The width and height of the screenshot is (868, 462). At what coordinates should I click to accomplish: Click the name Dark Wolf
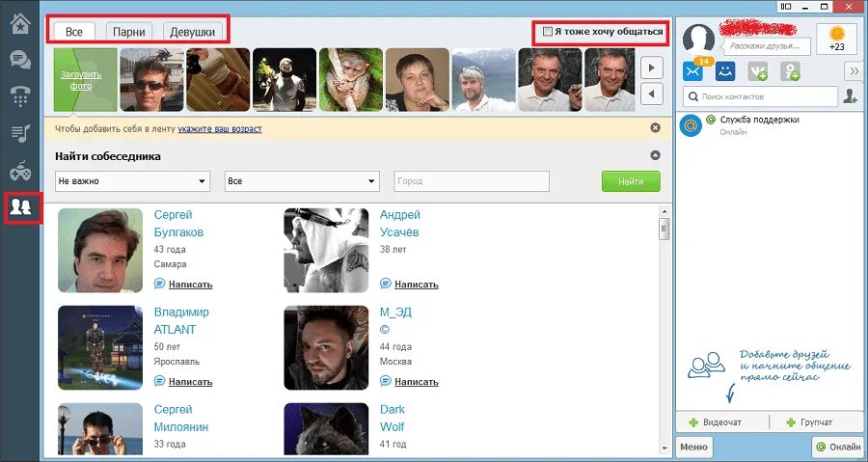coord(392,419)
